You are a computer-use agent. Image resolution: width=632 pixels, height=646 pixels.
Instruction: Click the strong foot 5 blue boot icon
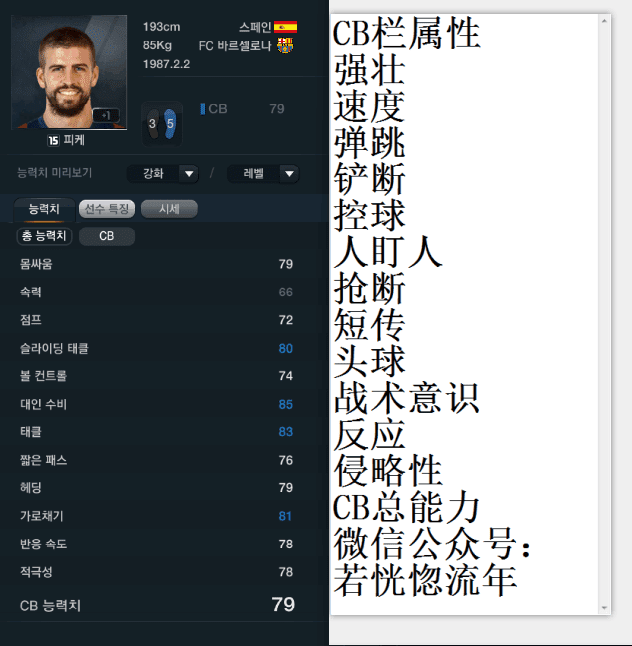tap(170, 123)
